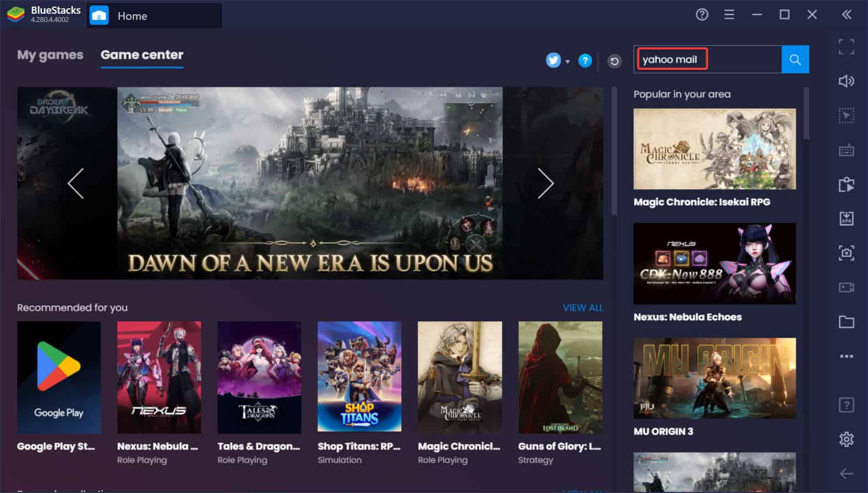Viewport: 868px width, 493px height.
Task: Open settings gear icon in sidebar
Action: pyautogui.click(x=847, y=439)
